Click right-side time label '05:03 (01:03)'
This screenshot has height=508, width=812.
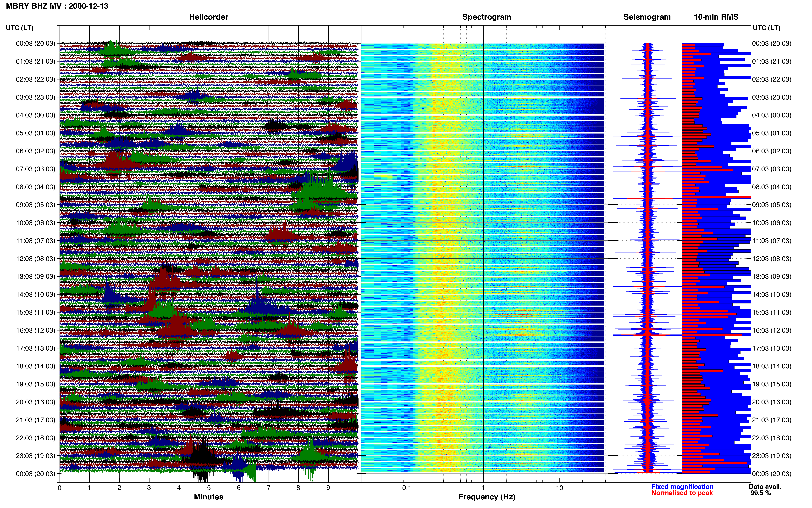[771, 133]
